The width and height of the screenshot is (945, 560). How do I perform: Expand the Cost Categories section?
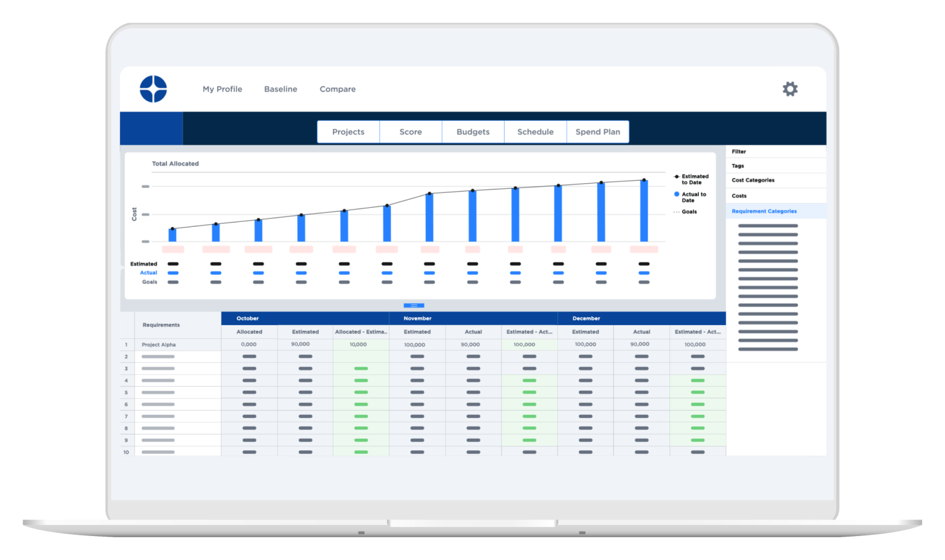click(752, 180)
